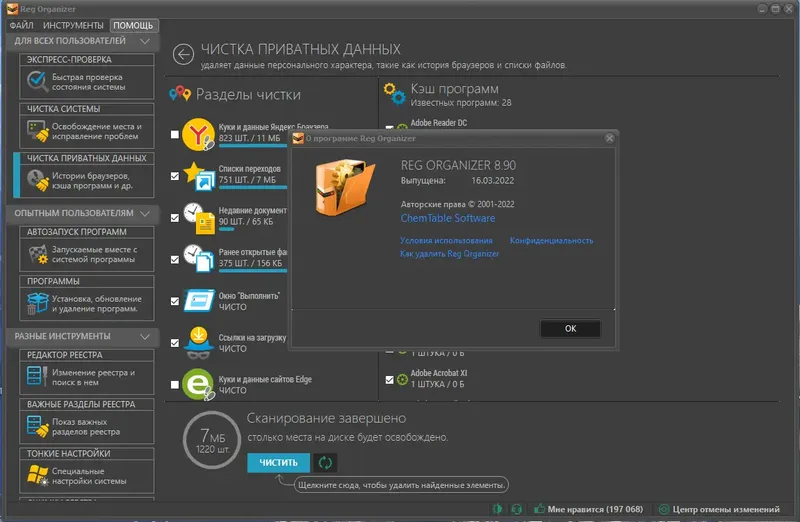The height and width of the screenshot is (522, 800).
Task: Open Важные разделы реестра icon
Action: (38, 426)
